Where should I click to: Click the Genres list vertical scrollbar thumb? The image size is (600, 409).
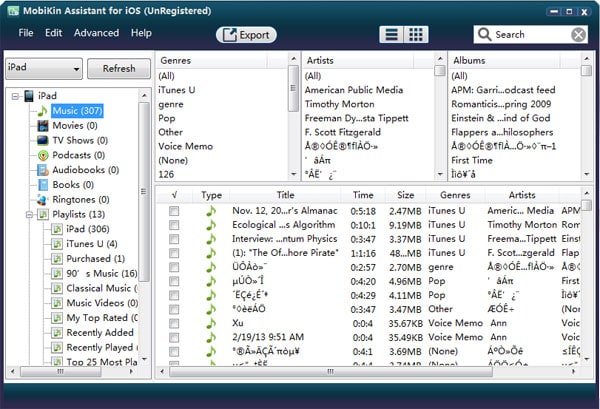coord(293,89)
